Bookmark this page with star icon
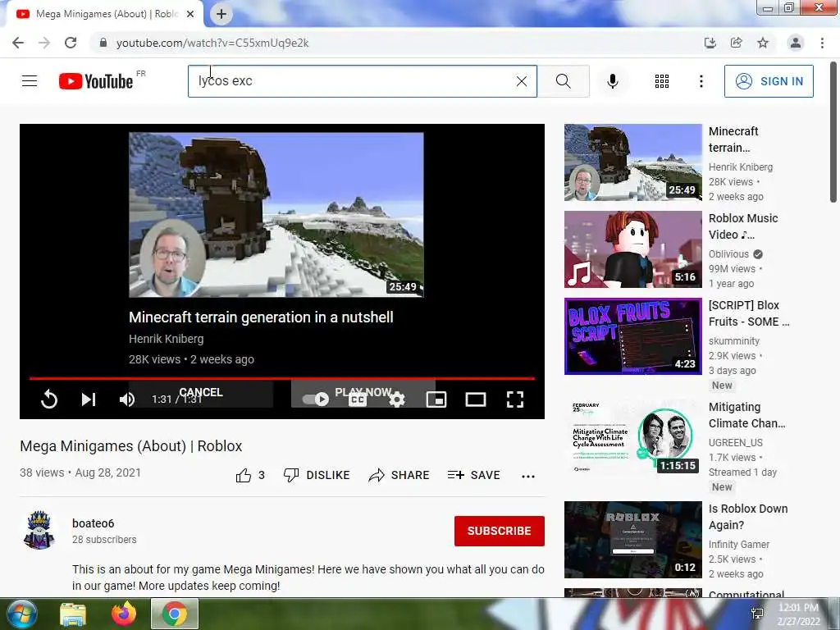This screenshot has height=630, width=840. (763, 43)
